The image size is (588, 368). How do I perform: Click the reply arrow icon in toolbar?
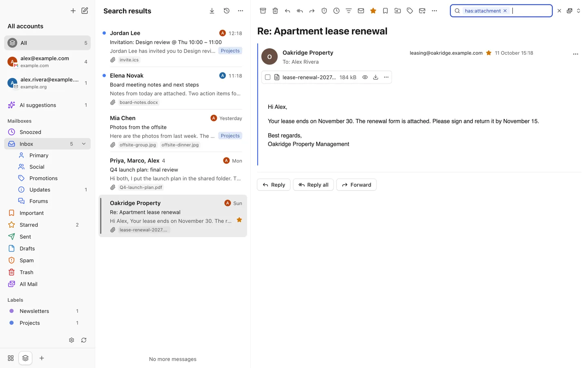287,11
